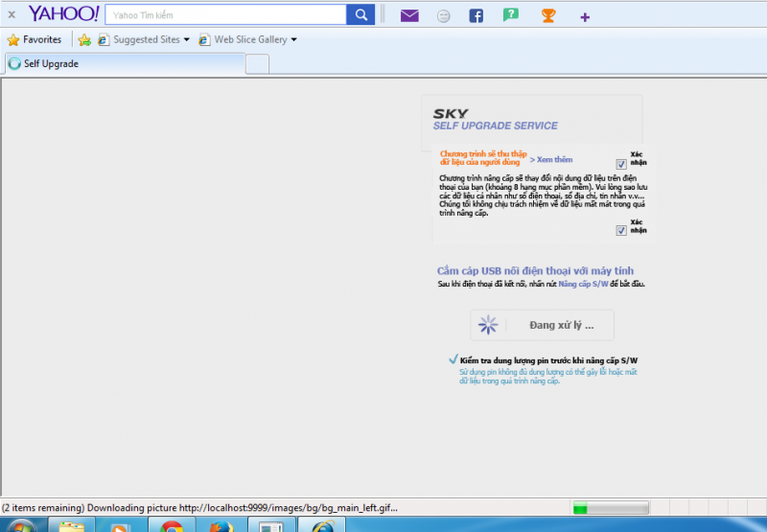The width and height of the screenshot is (767, 532).
Task: Click Cắm cáp USB nối điện thoại heading
Action: click(x=535, y=271)
